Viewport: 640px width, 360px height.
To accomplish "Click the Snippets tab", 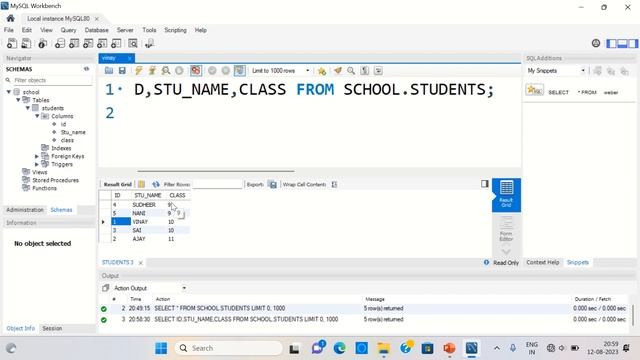I will coord(578,262).
